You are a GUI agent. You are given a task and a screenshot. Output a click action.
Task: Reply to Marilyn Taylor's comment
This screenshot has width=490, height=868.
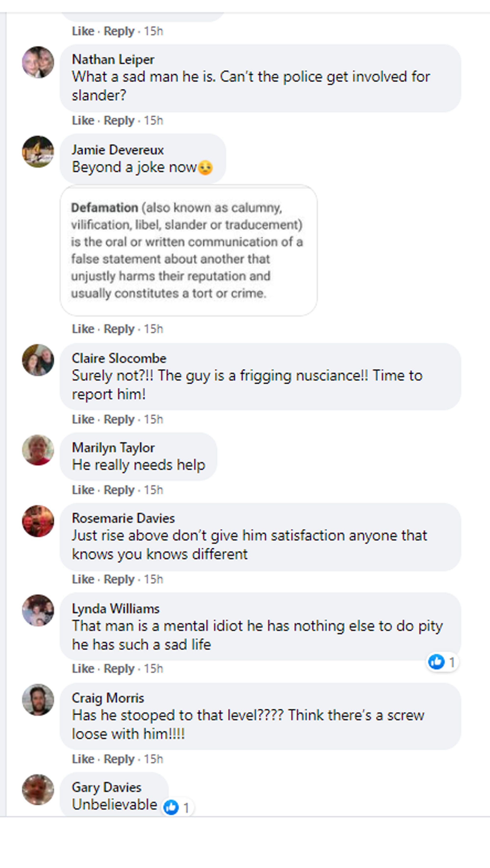point(119,490)
